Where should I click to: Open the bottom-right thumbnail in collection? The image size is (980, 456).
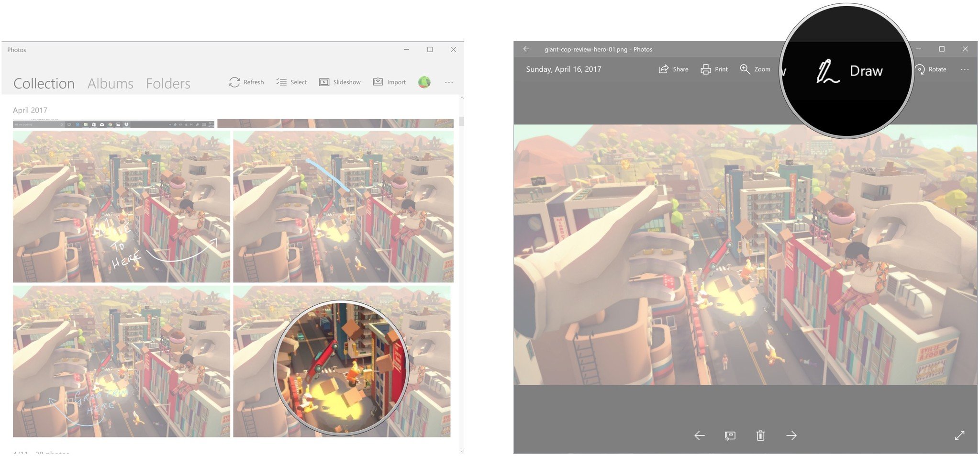pyautogui.click(x=342, y=361)
